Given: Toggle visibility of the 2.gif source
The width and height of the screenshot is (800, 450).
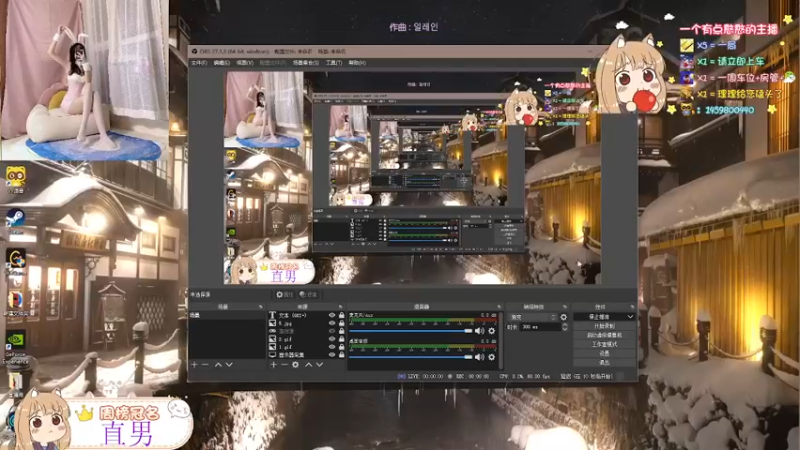Looking at the screenshot, I should point(332,339).
